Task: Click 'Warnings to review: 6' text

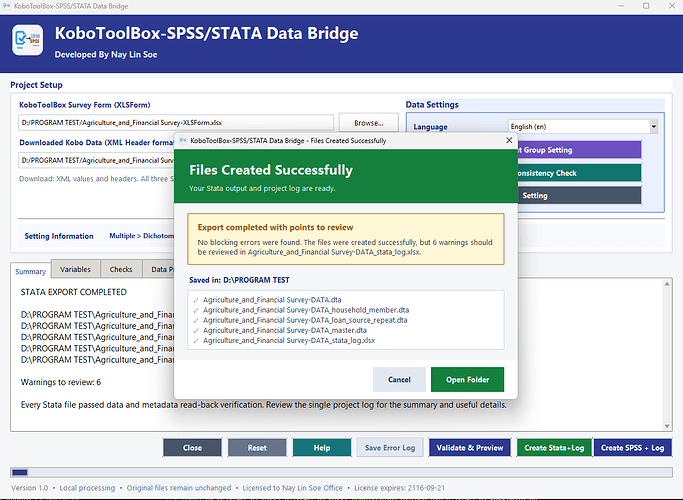Action: coord(61,382)
